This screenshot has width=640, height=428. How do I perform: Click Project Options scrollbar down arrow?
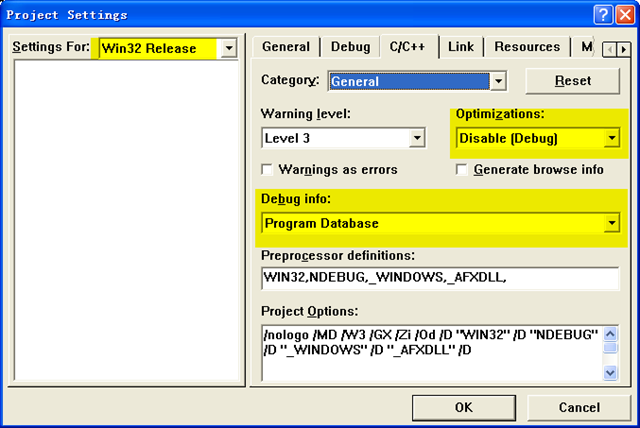(x=610, y=372)
